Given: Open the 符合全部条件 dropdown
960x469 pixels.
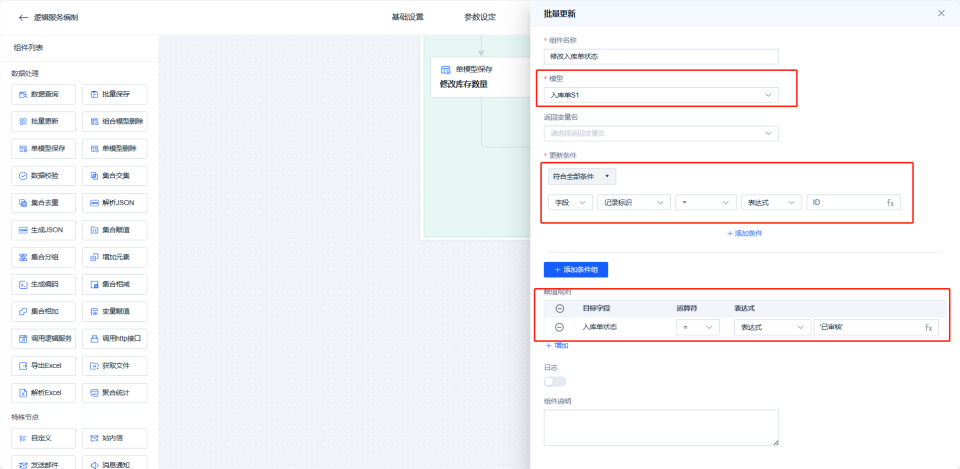Looking at the screenshot, I should pos(582,176).
